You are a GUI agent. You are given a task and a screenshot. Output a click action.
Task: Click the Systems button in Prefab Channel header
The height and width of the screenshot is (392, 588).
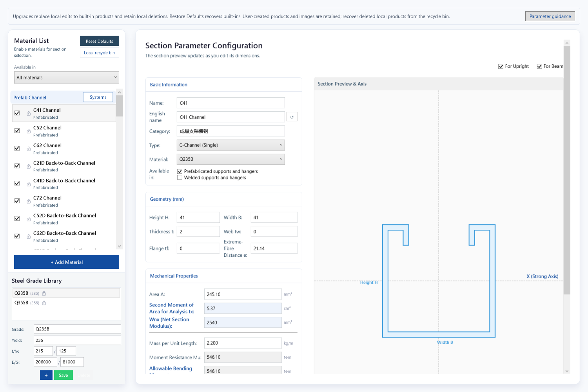98,97
